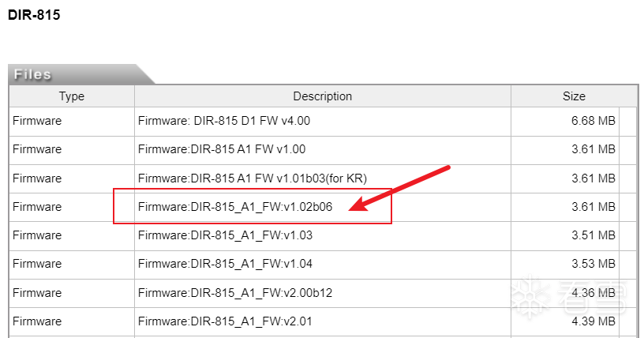The image size is (644, 338).
Task: Select the DIR-815_A1_FW:v1.04 firmware link
Action: (225, 264)
